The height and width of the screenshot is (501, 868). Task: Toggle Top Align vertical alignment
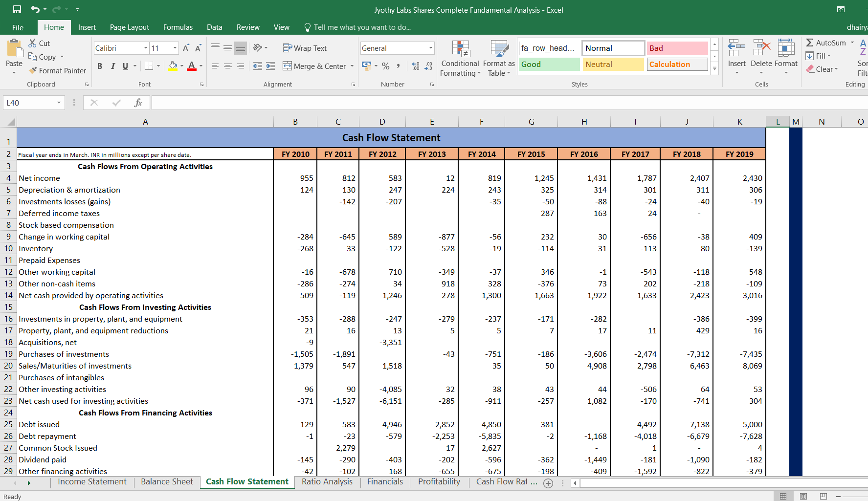pos(215,47)
